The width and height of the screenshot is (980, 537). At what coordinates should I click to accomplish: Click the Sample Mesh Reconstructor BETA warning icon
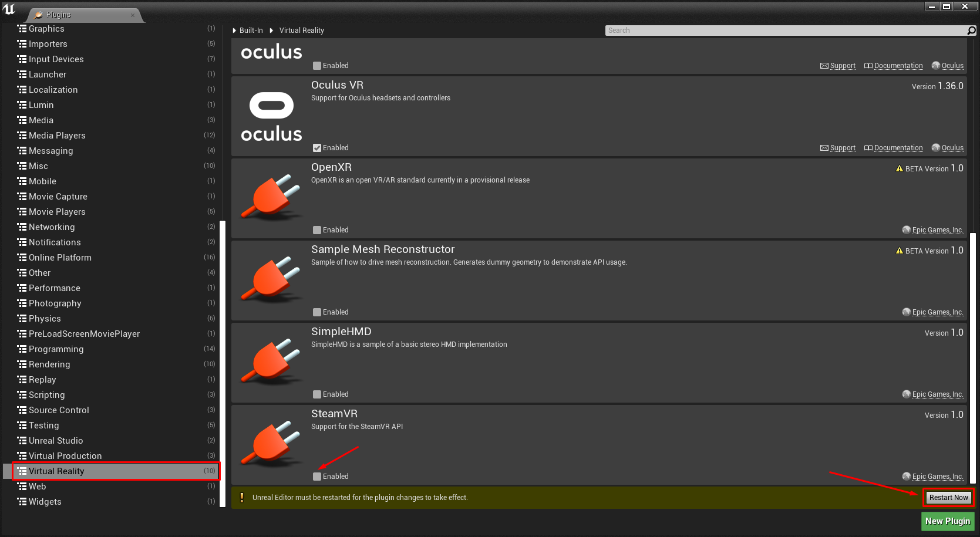[x=900, y=251]
